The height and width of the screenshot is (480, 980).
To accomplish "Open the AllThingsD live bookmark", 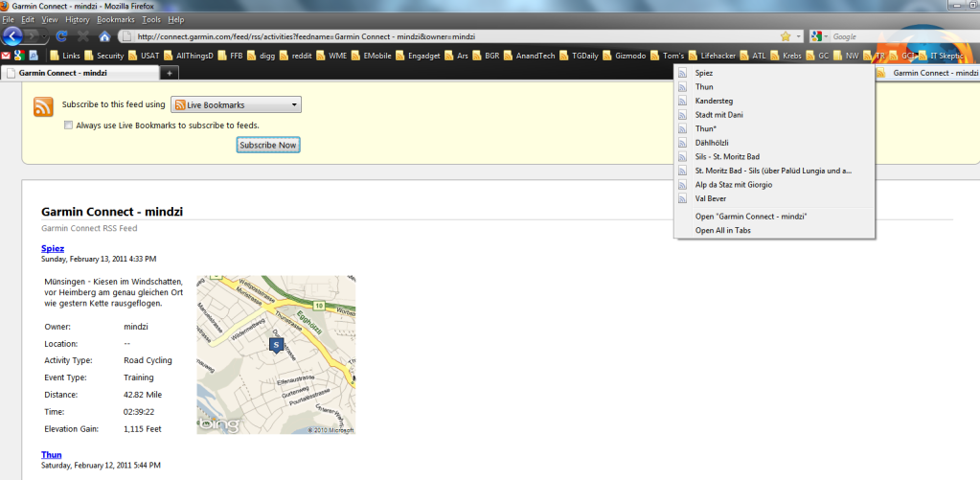I will coord(188,56).
